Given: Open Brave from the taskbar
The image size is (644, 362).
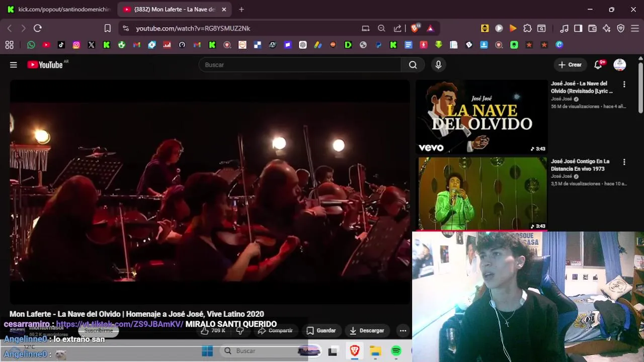Looking at the screenshot, I should coord(355,351).
